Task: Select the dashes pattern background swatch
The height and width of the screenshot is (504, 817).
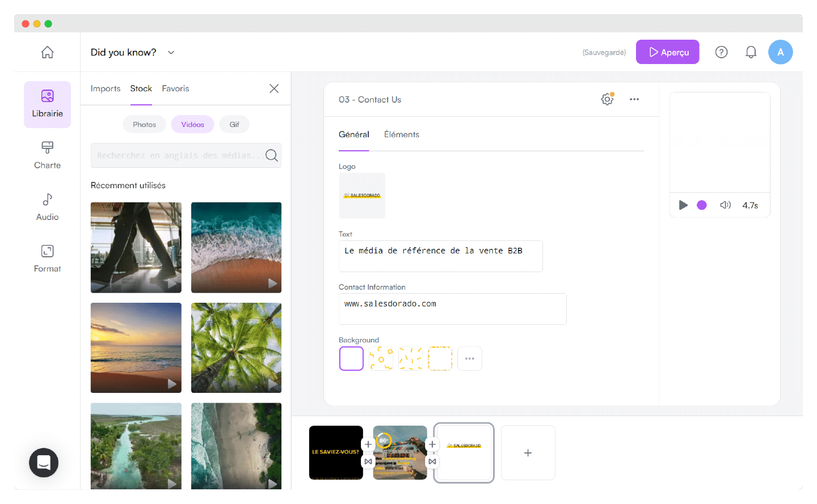Action: click(x=411, y=359)
